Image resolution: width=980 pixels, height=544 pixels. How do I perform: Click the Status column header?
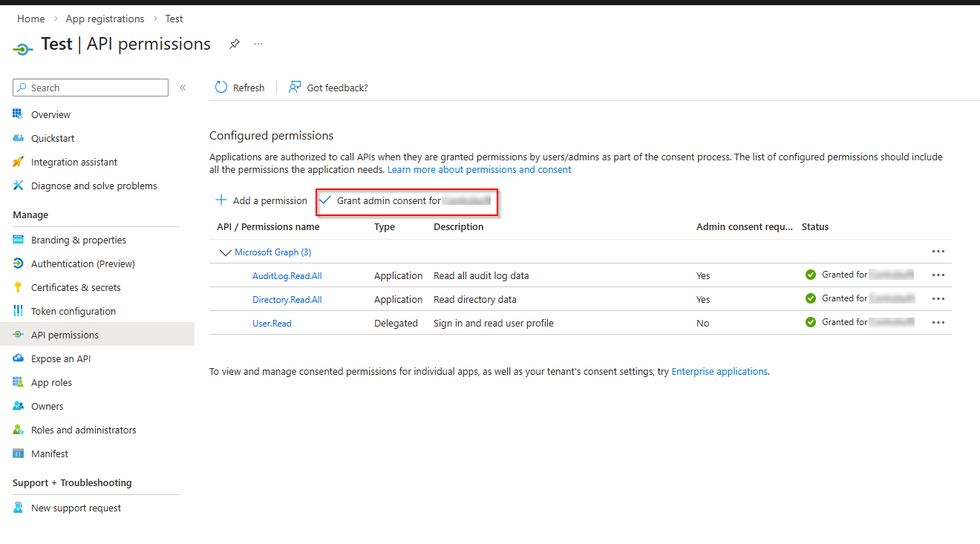click(815, 227)
